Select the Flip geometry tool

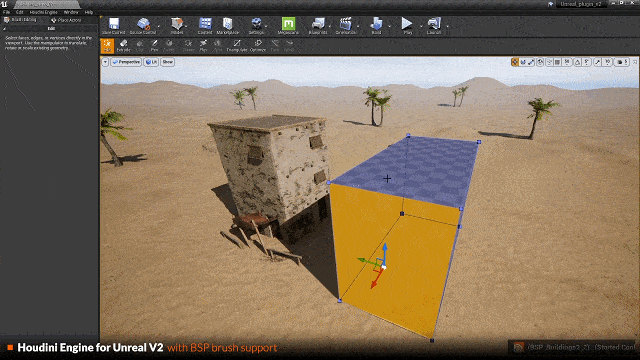pyautogui.click(x=203, y=46)
